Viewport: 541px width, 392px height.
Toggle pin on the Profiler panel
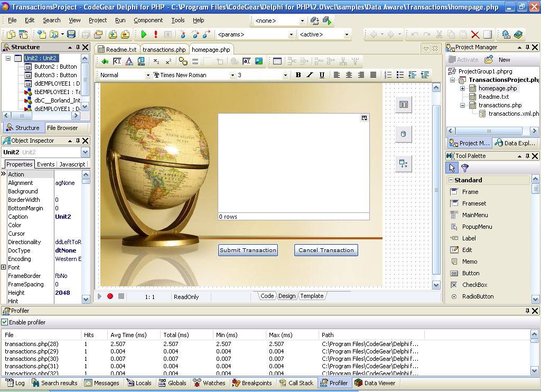(x=528, y=311)
